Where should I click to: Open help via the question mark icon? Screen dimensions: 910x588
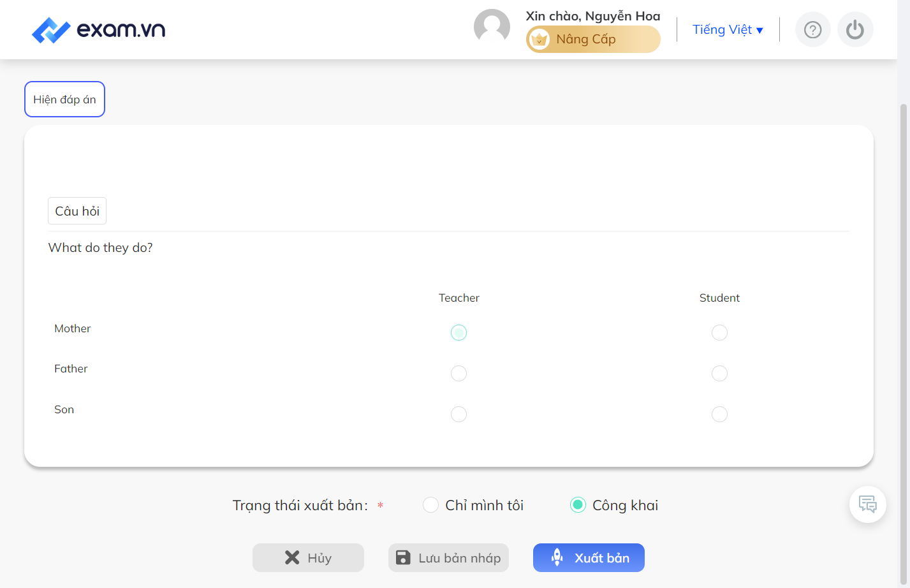point(813,30)
